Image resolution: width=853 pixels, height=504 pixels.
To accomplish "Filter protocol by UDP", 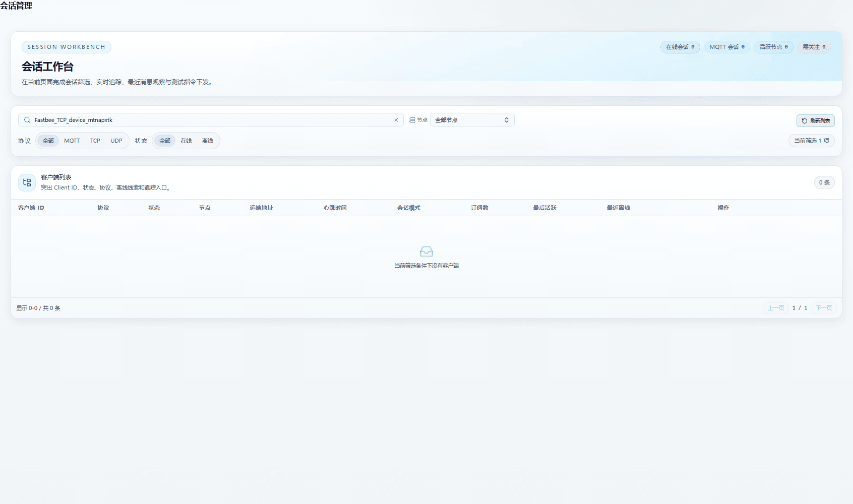I will click(x=116, y=141).
